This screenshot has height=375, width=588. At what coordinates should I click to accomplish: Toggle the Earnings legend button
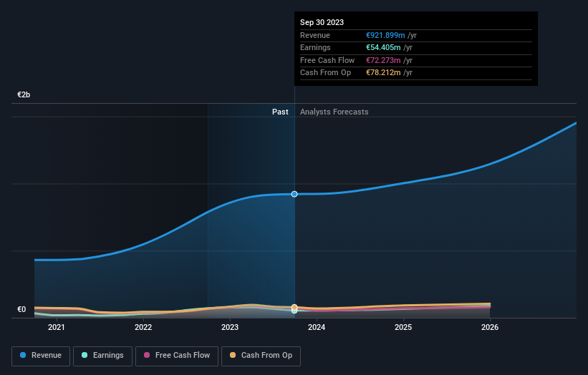click(102, 356)
